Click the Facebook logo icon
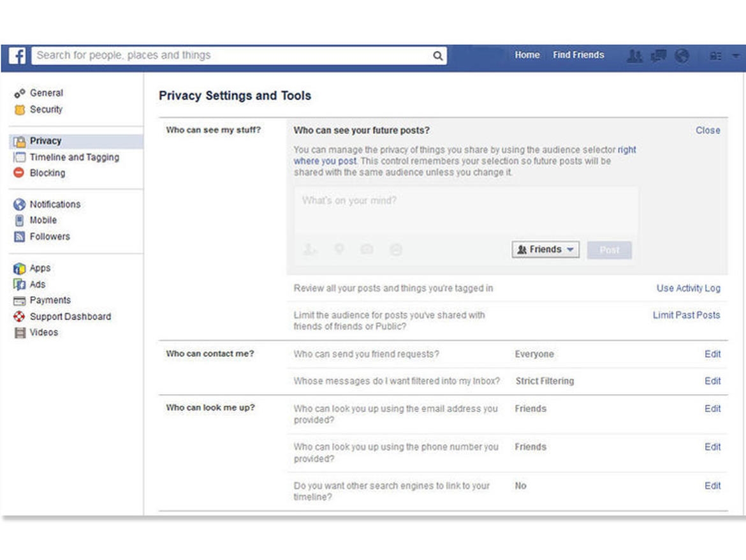The image size is (746, 560). pyautogui.click(x=17, y=55)
